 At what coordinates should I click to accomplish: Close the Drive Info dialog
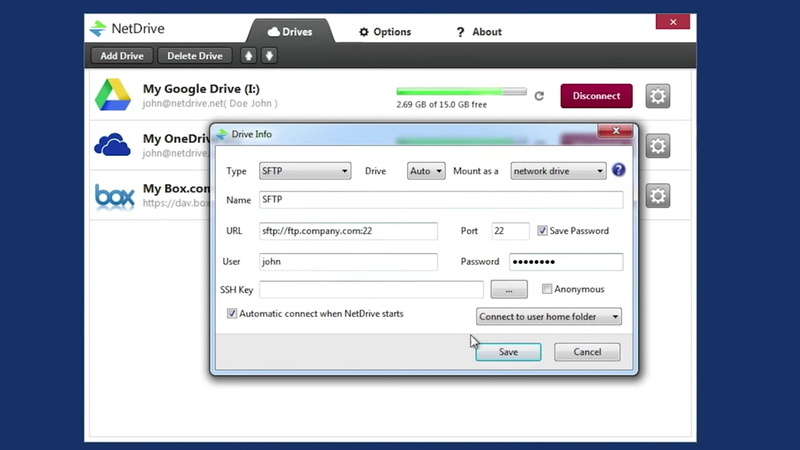(x=615, y=131)
